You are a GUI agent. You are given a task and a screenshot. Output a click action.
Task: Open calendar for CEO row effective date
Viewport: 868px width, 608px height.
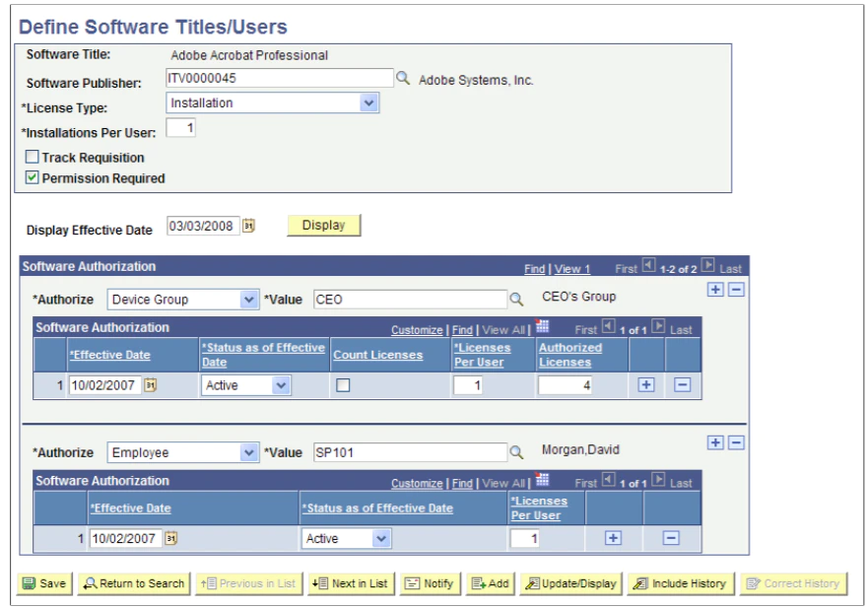pyautogui.click(x=150, y=385)
